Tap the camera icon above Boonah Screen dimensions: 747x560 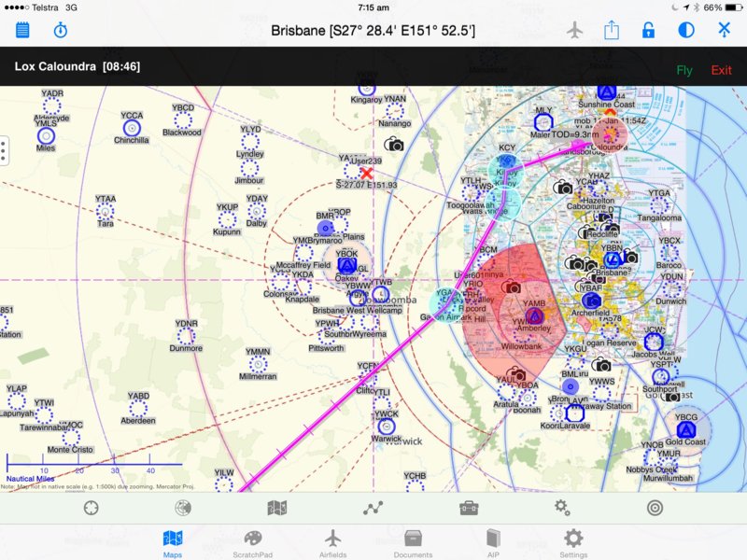(x=515, y=374)
